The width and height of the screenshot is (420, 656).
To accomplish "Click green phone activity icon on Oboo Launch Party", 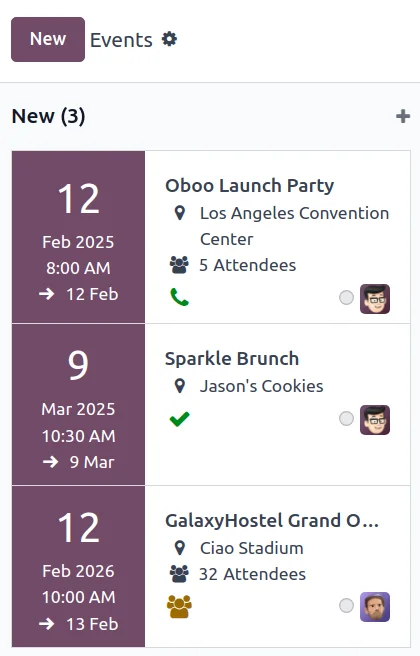I will coord(179,297).
